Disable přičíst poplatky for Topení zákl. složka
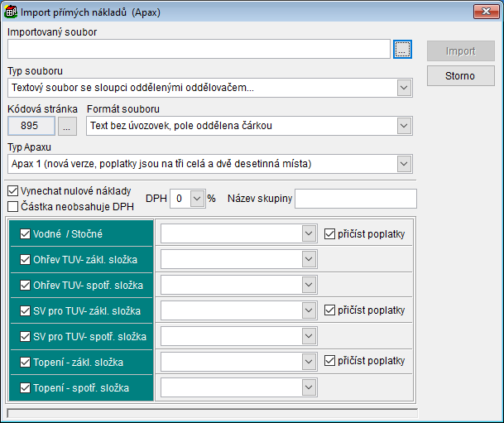Image resolution: width=504 pixels, height=423 pixels. (330, 361)
